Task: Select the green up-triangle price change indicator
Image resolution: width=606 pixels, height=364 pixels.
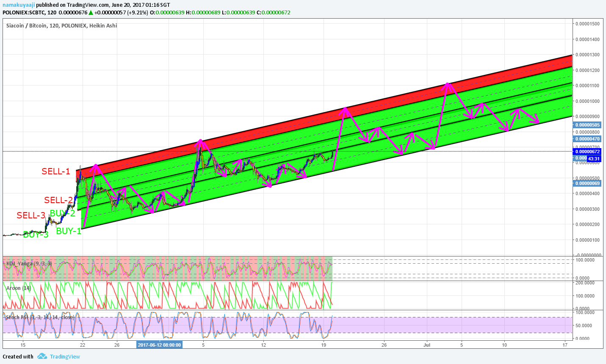Action: [x=91, y=12]
